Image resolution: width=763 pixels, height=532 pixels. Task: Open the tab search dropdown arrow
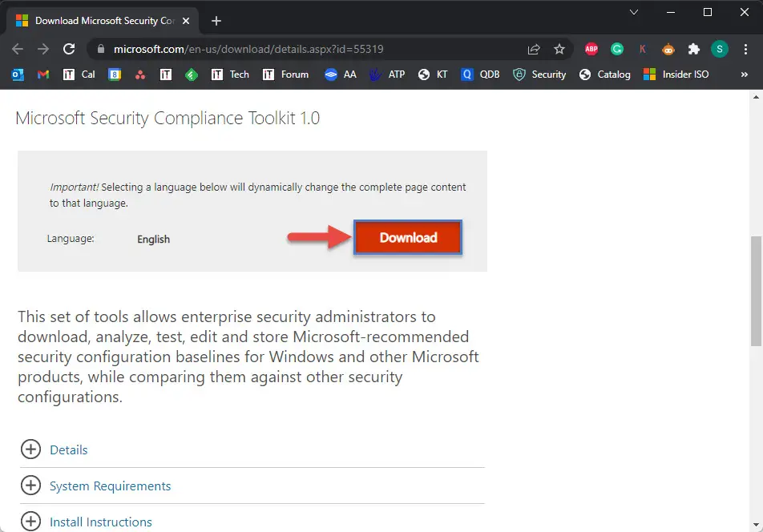633,12
